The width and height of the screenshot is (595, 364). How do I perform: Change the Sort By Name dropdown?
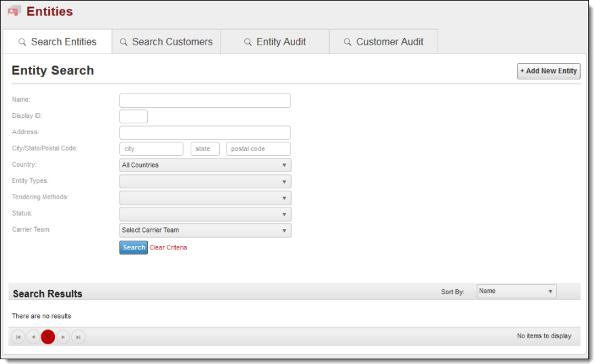516,291
